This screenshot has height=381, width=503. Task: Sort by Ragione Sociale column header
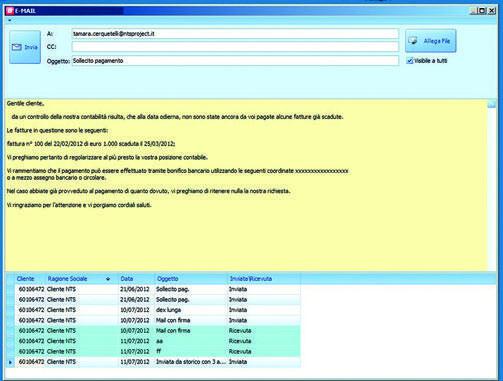coord(82,279)
